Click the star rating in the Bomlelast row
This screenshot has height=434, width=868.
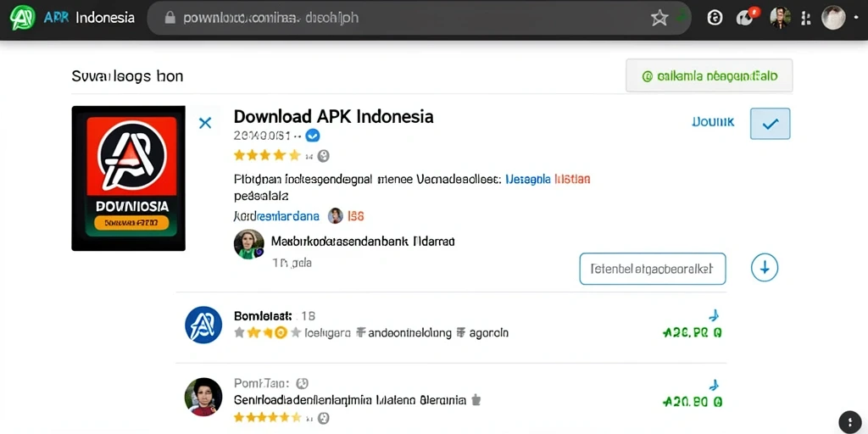(x=267, y=332)
